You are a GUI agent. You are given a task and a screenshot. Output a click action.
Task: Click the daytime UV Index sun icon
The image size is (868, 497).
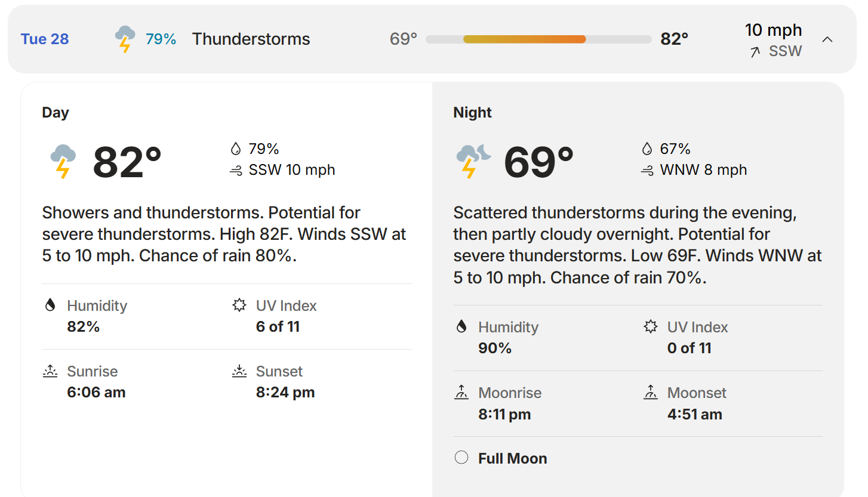239,305
